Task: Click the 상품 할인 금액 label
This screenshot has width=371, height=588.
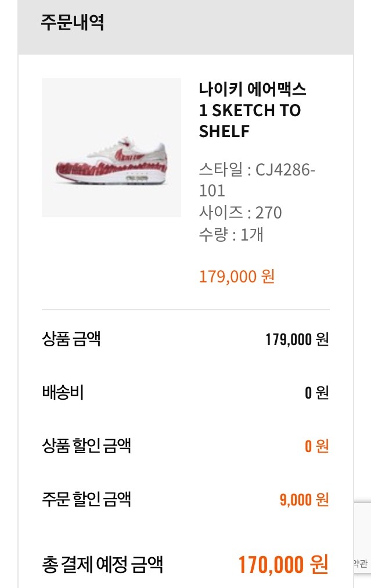Action: click(87, 446)
